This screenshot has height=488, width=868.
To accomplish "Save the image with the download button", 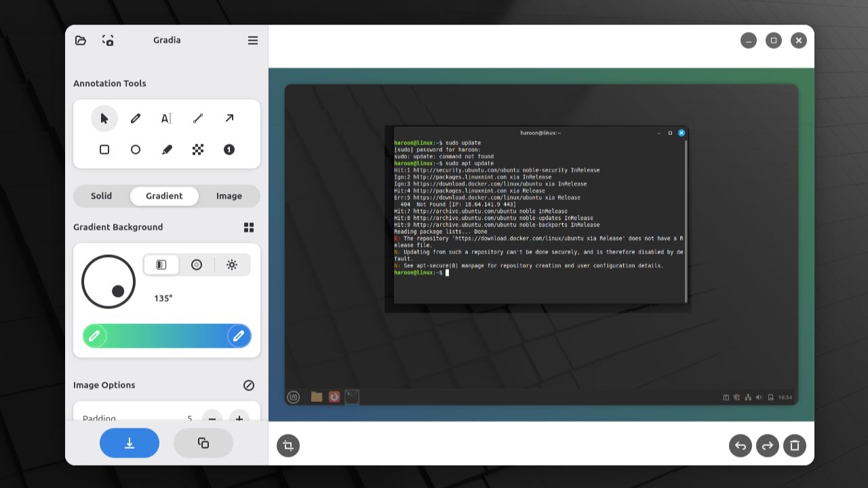I will point(129,443).
